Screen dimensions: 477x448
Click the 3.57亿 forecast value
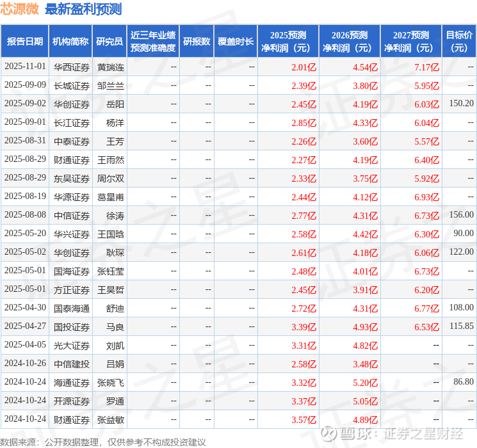(303, 420)
